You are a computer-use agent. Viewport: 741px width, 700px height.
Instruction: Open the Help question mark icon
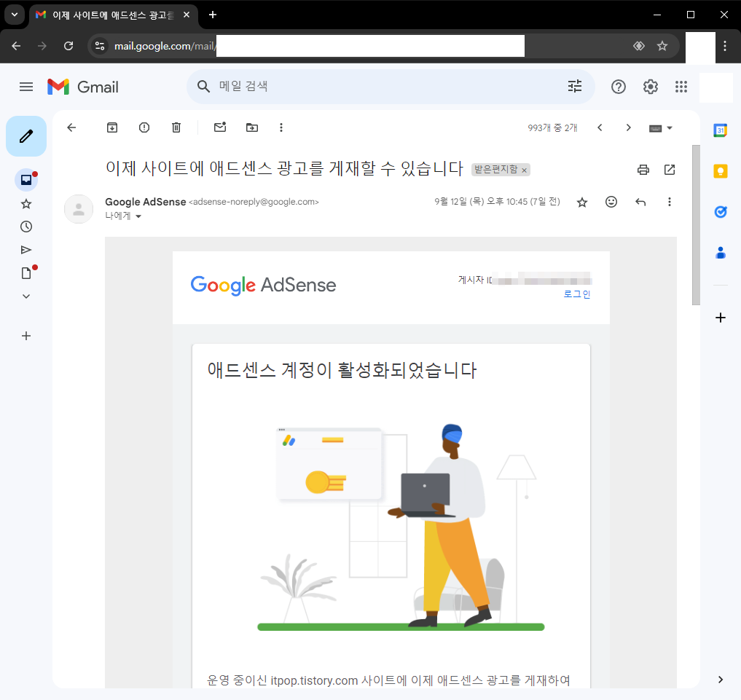[618, 87]
